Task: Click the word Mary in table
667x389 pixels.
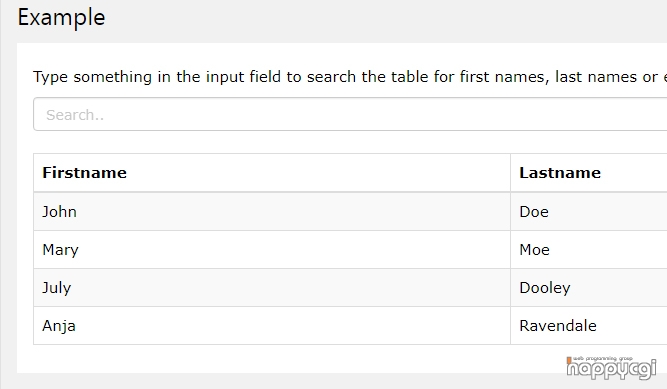Action: pos(60,250)
